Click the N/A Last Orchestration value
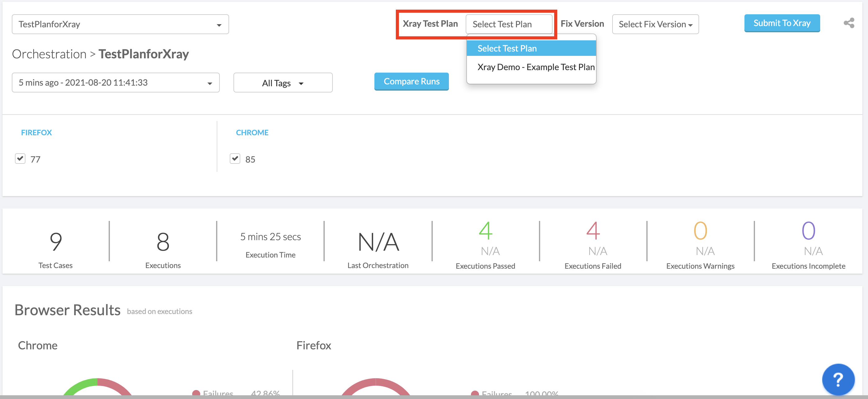 (378, 241)
